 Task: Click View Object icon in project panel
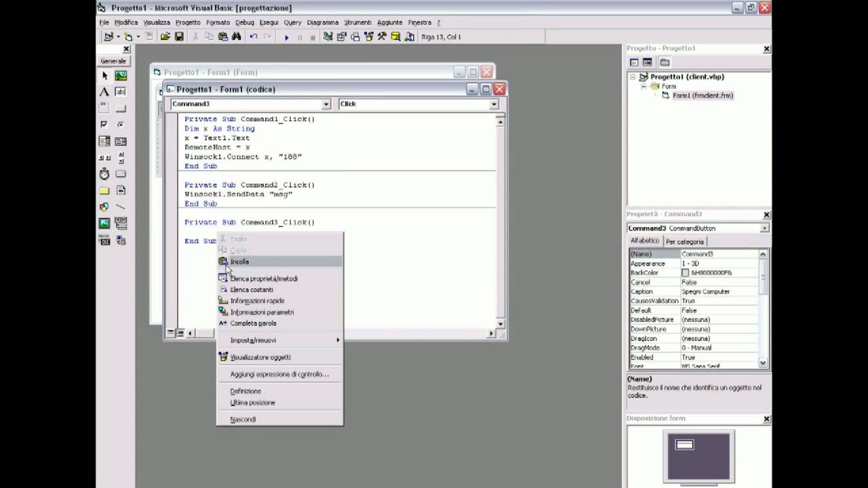[648, 62]
